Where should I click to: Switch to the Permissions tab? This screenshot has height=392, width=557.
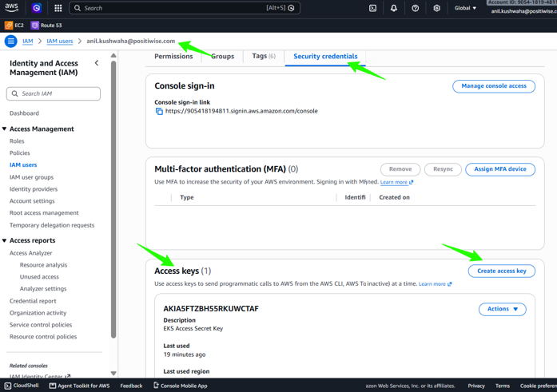173,57
